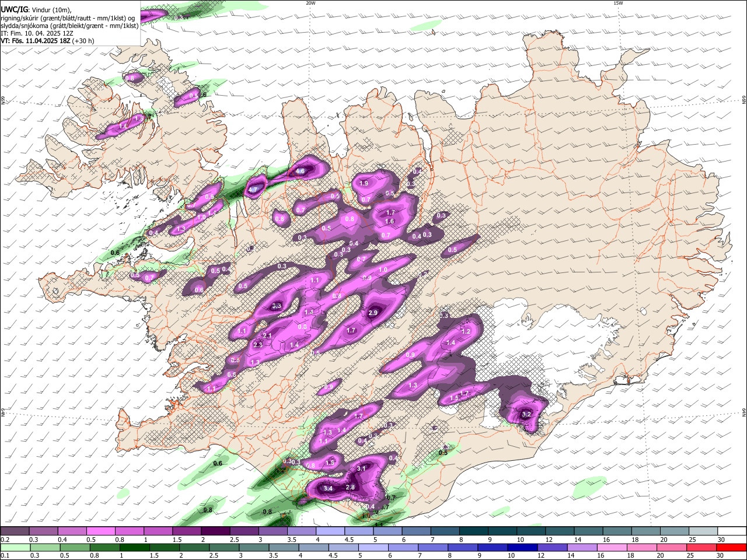
Task: Click the palest green 0.1 rain legend swatch
Action: (15, 548)
